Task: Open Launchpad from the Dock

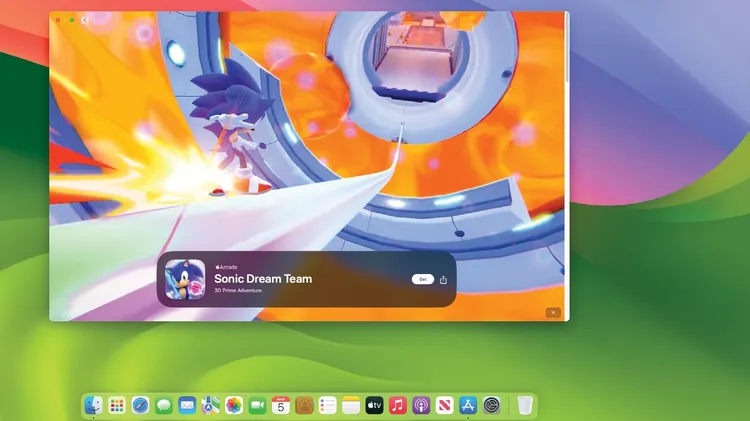Action: pyautogui.click(x=117, y=406)
